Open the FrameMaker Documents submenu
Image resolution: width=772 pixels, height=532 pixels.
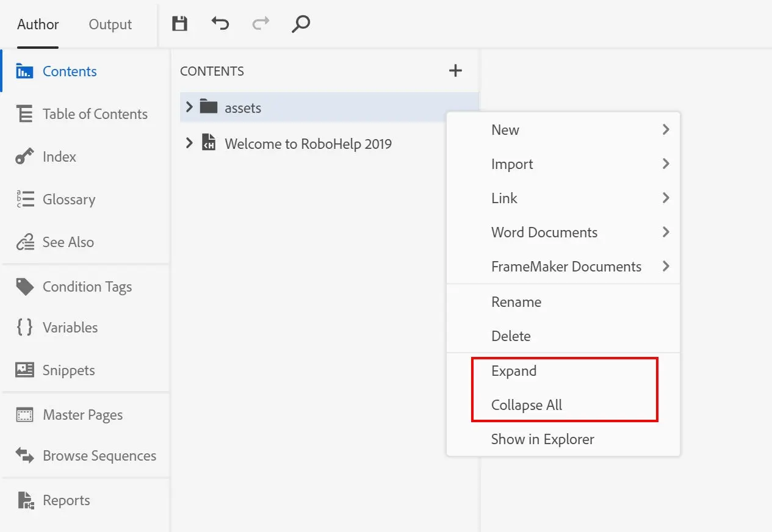[566, 267]
